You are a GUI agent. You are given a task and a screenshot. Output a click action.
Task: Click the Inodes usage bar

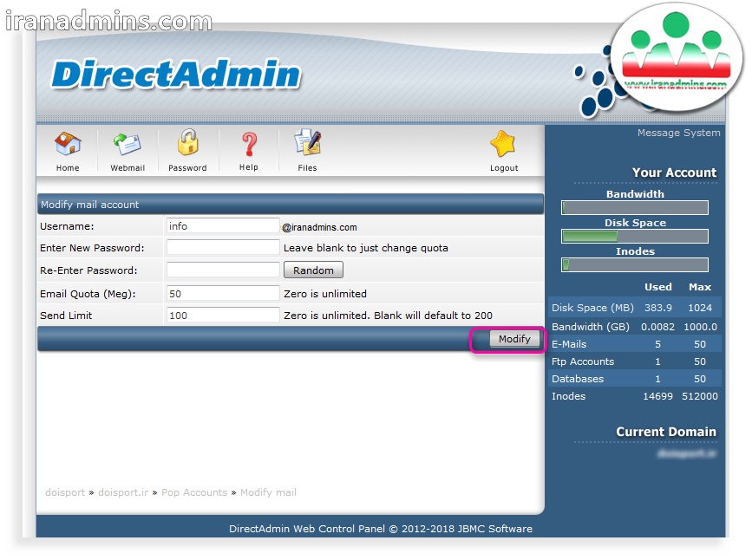[635, 265]
